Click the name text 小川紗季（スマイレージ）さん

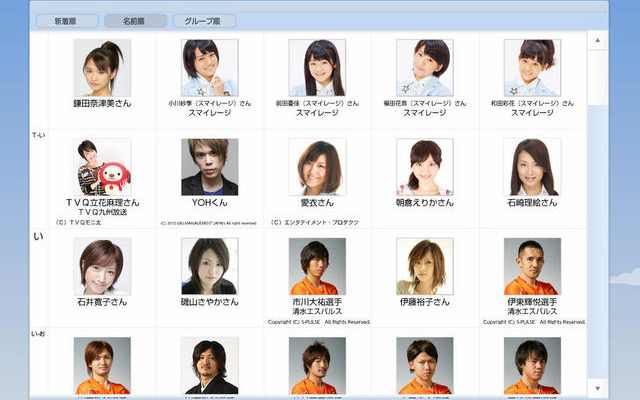pyautogui.click(x=210, y=103)
